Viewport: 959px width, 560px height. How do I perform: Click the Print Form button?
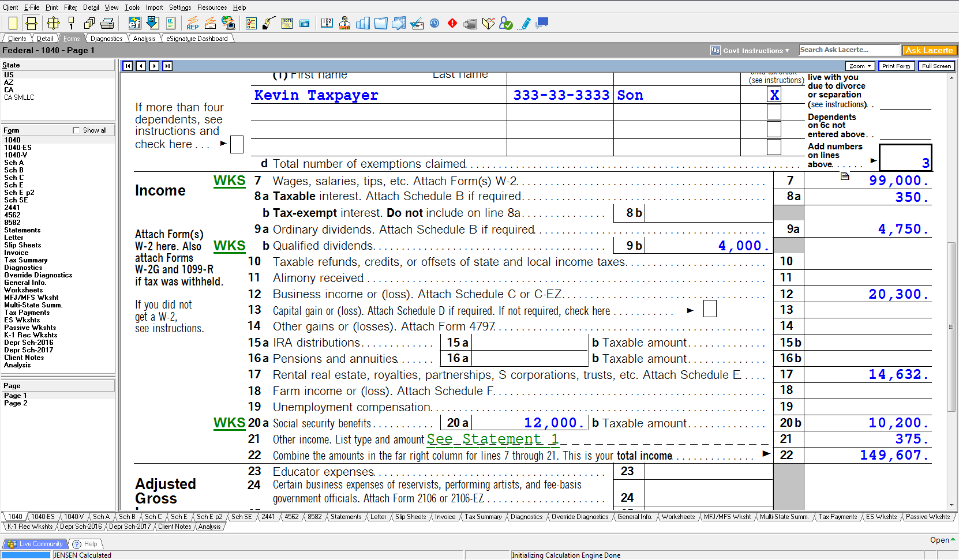click(x=896, y=66)
